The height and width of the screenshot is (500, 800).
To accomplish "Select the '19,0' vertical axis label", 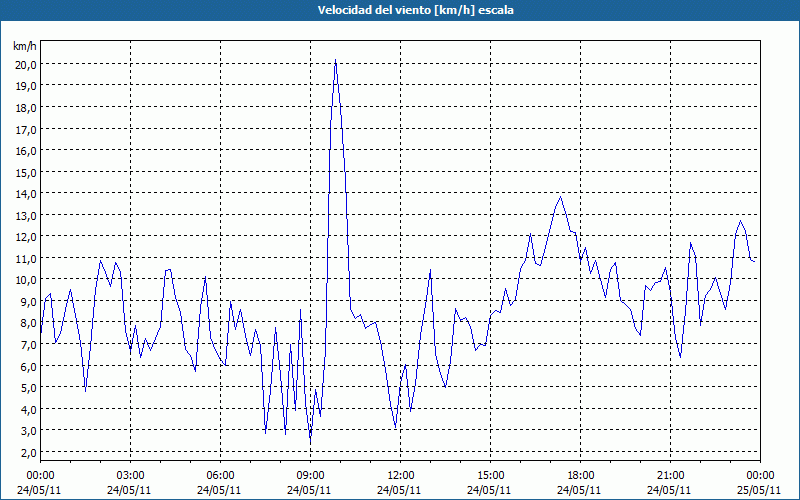I will [27, 86].
